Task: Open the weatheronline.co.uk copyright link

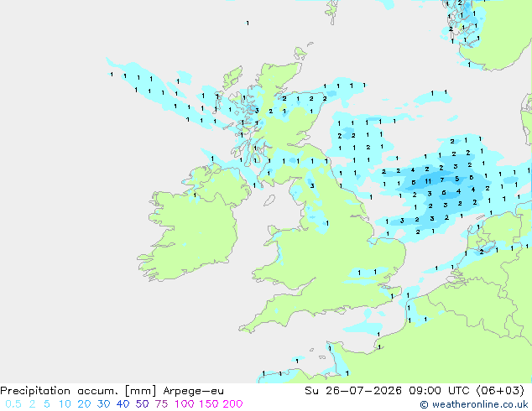Action: 474,404
